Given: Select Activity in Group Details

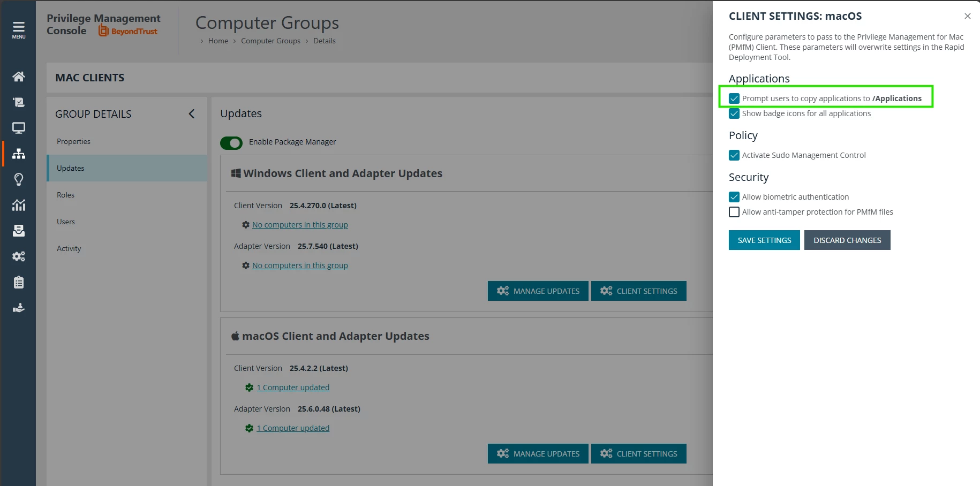Looking at the screenshot, I should coord(127,248).
